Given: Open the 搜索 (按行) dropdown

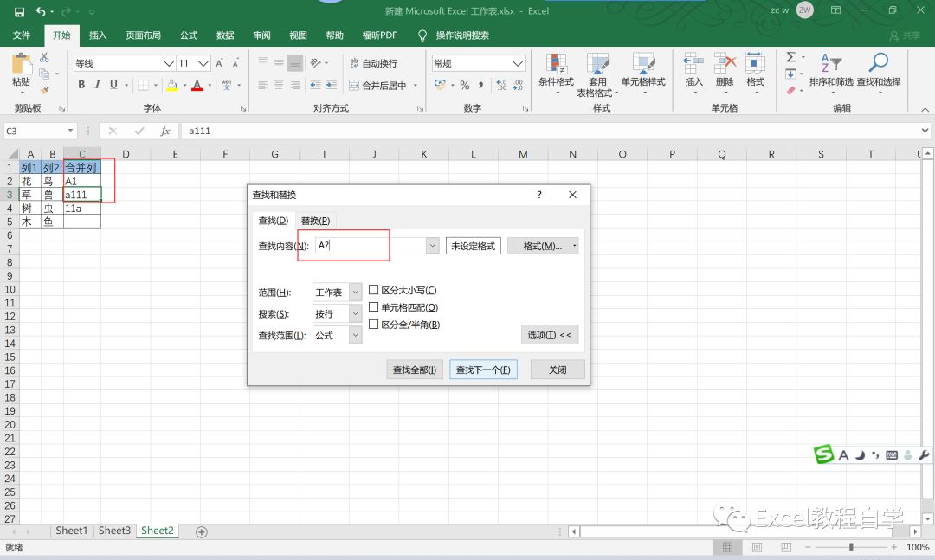Looking at the screenshot, I should pos(356,313).
